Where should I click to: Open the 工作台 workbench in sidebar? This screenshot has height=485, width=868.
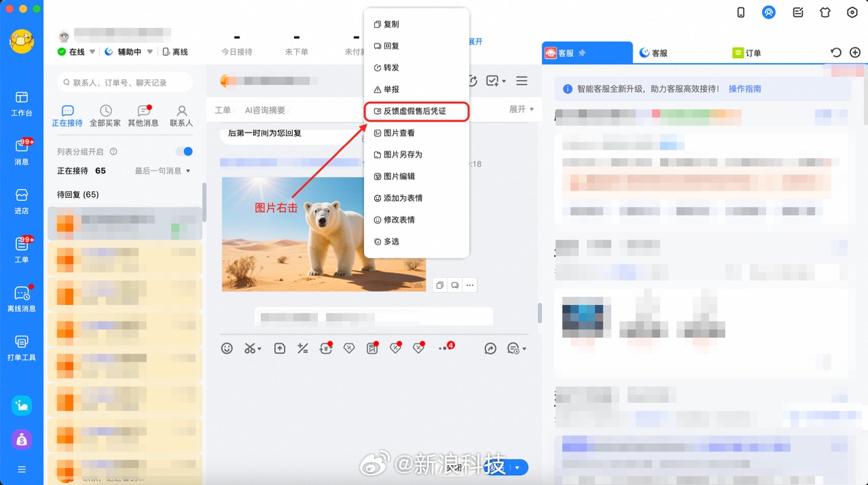click(22, 103)
